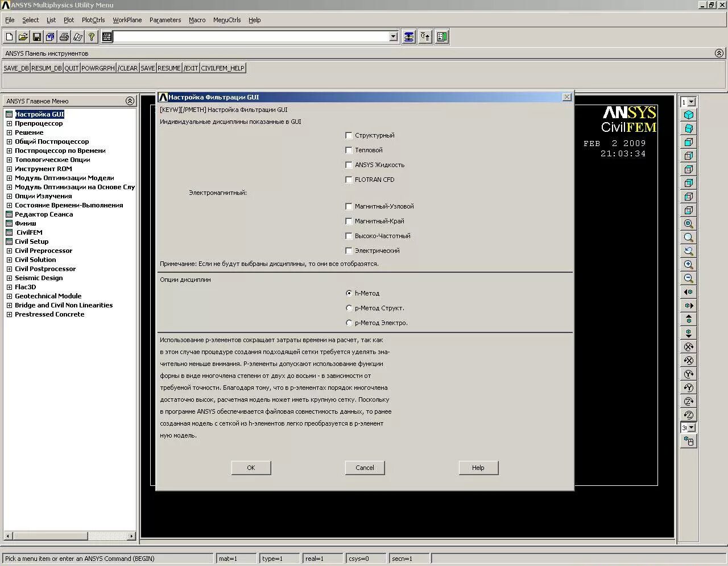Viewport: 728px width, 566px height.
Task: Click the Report Generator icon
Action: (78, 37)
